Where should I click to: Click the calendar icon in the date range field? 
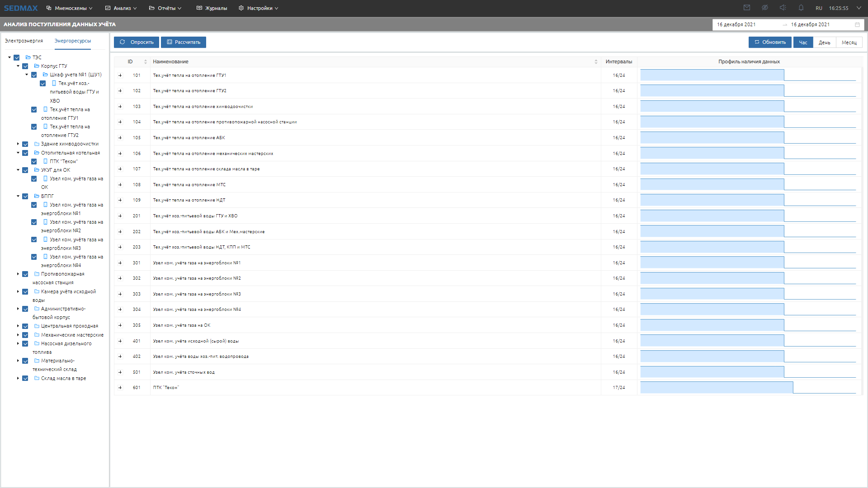[857, 24]
